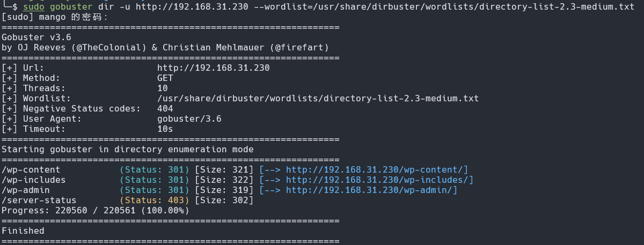Click the Url value under gobuster settings
Viewport: 644px width, 245px height.
click(213, 68)
